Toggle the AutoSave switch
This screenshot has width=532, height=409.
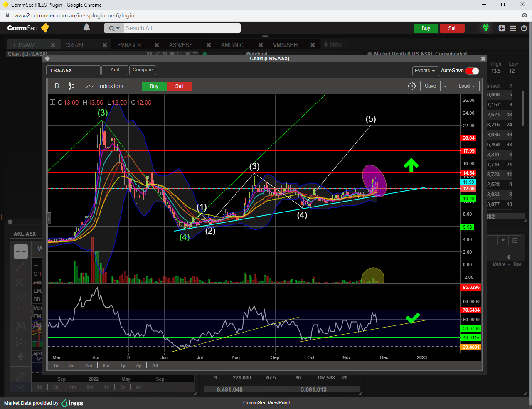pos(472,71)
